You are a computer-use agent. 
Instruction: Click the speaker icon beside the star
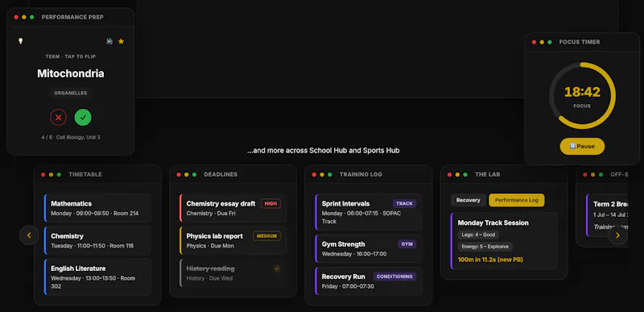point(109,41)
